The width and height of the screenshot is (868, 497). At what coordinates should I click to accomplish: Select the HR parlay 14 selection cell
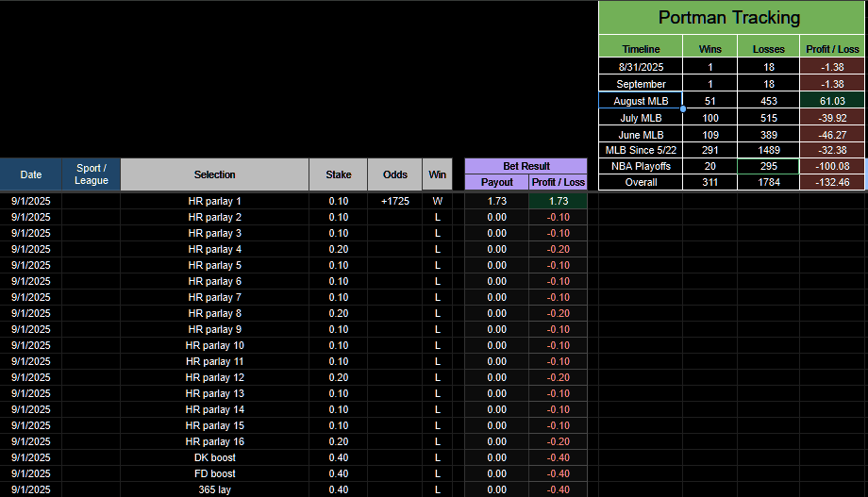click(x=215, y=409)
